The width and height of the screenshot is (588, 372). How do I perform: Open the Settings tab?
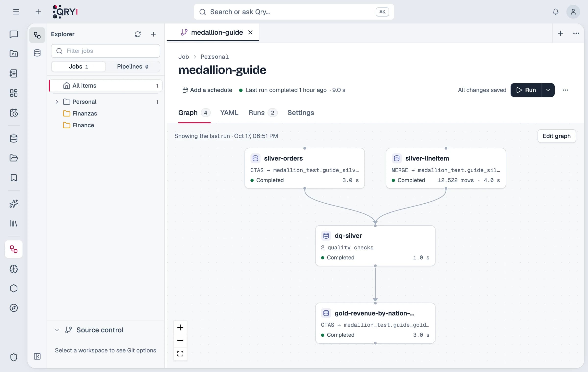301,113
